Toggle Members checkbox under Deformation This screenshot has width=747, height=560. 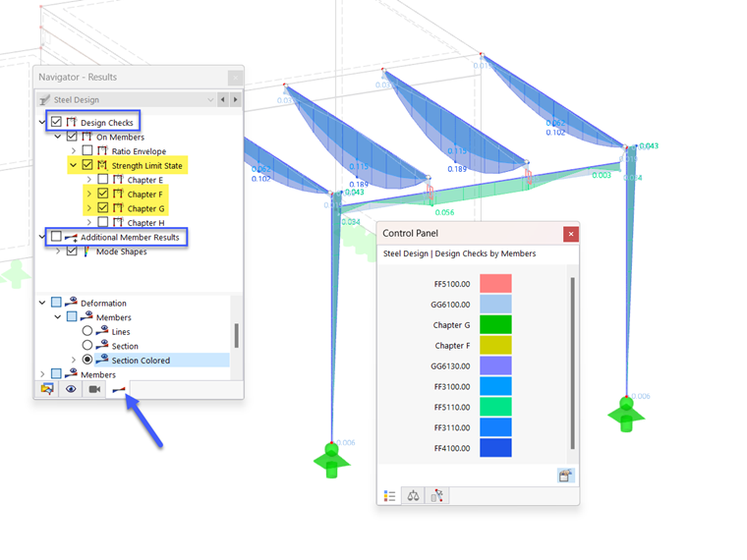pyautogui.click(x=72, y=316)
